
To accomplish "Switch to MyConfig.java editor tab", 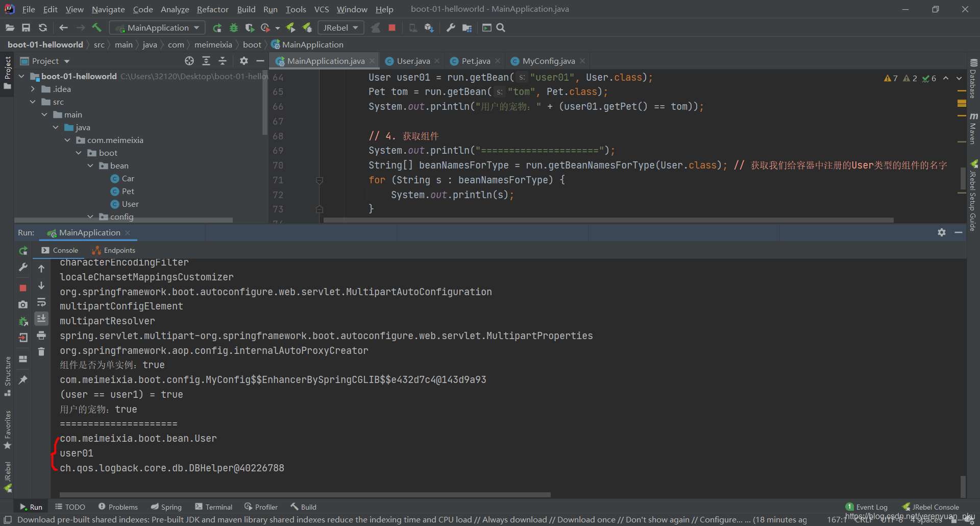I will click(x=548, y=61).
